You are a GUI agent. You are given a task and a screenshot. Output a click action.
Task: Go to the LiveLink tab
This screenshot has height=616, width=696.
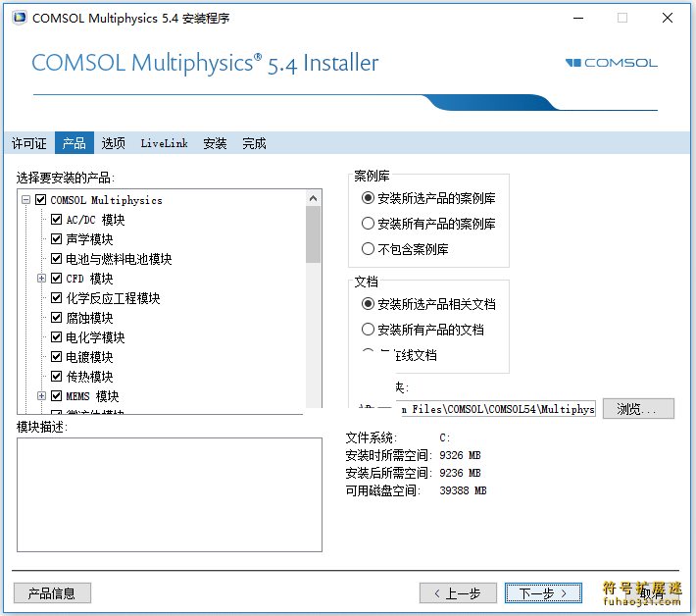pos(165,143)
